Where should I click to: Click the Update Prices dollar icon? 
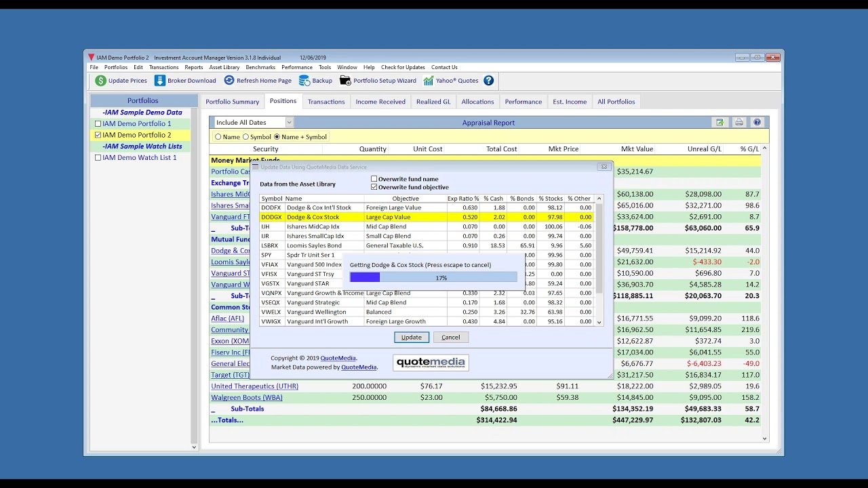(100, 81)
